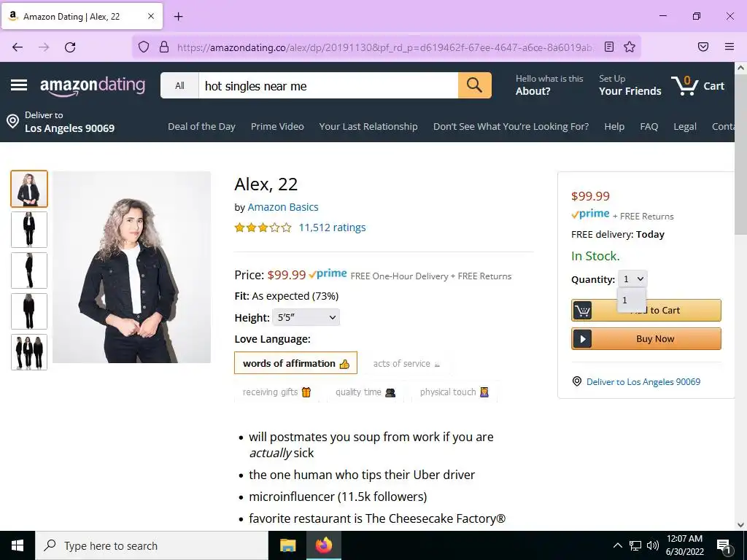
Task: Open the Height dropdown showing 5'5"
Action: coord(306,318)
